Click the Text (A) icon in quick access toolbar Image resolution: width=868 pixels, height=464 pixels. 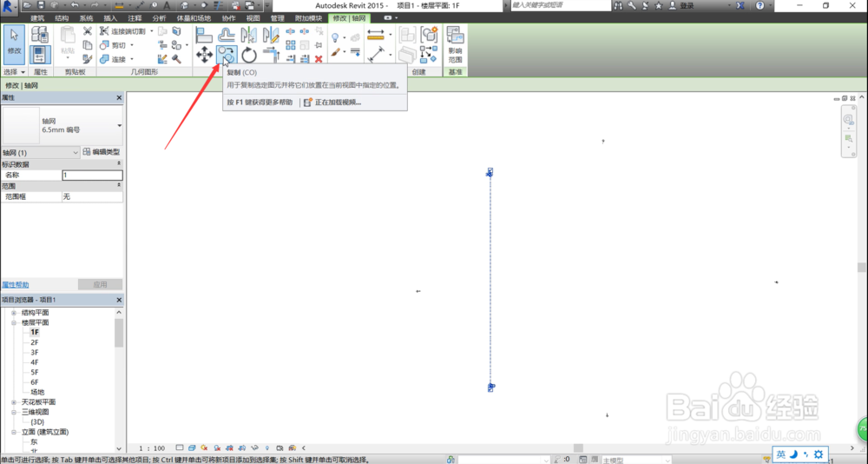point(167,5)
